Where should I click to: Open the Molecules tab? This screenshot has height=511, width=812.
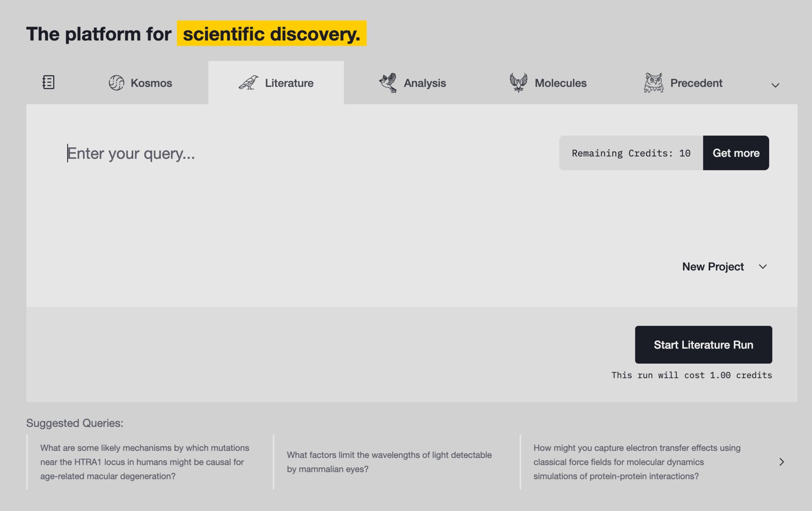tap(560, 83)
